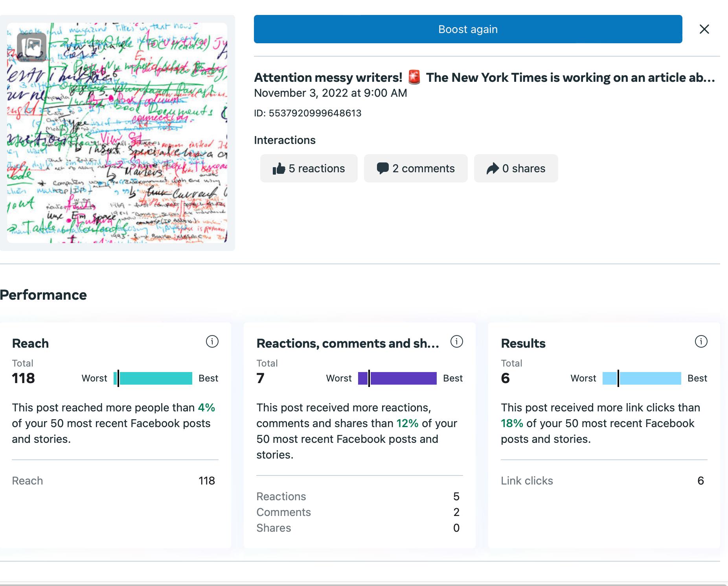This screenshot has width=728, height=586.
Task: Open the Results info icon
Action: [701, 341]
